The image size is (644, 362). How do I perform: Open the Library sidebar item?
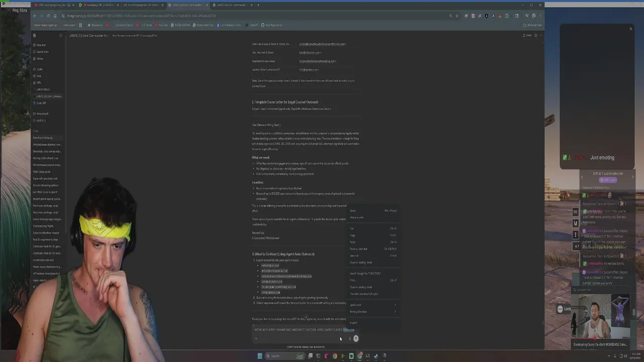[x=48, y=58]
